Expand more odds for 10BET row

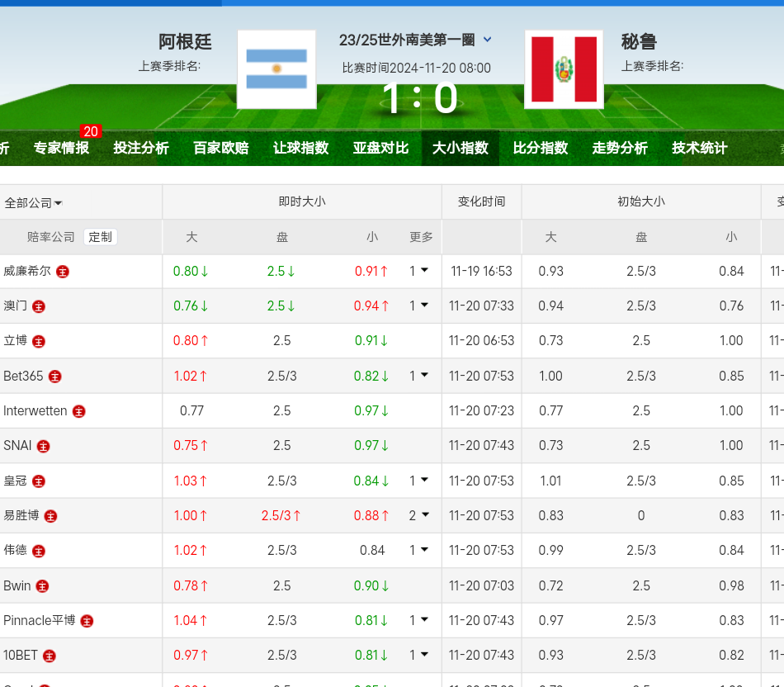click(419, 655)
